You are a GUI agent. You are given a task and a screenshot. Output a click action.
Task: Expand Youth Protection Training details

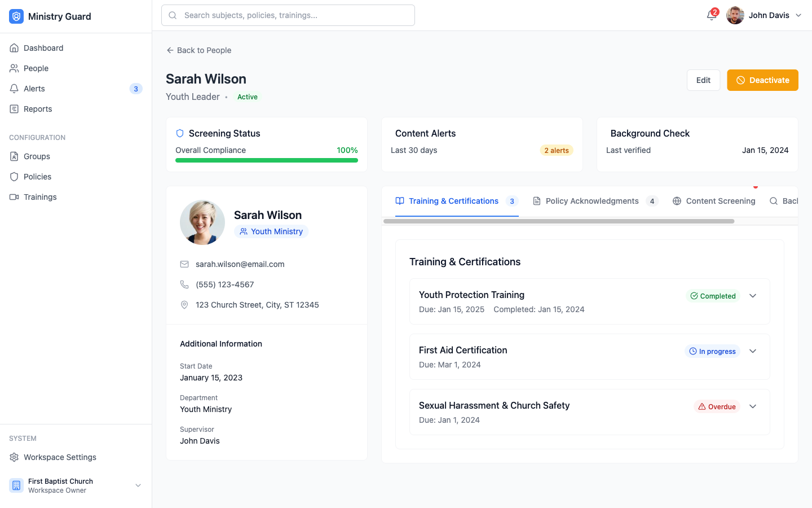[753, 296]
